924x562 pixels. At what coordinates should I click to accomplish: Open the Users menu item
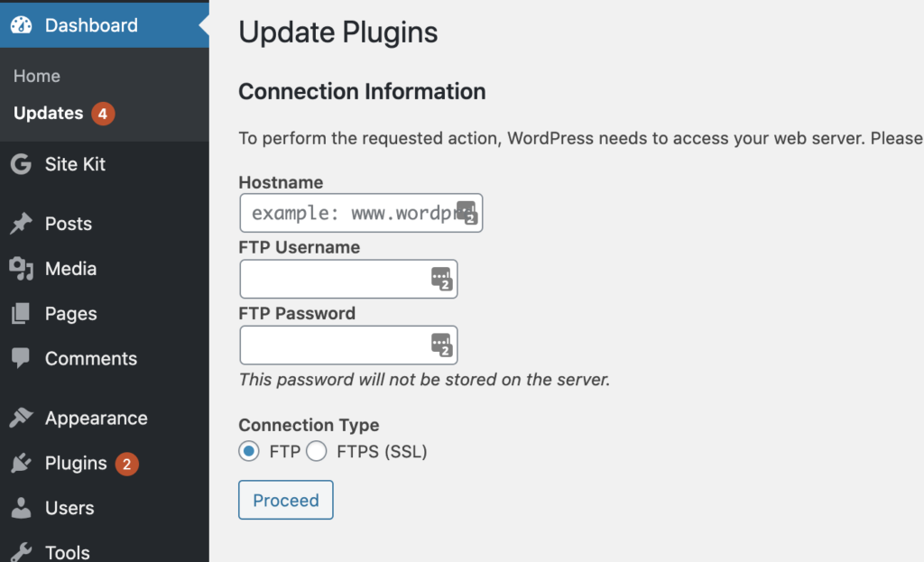coord(69,508)
